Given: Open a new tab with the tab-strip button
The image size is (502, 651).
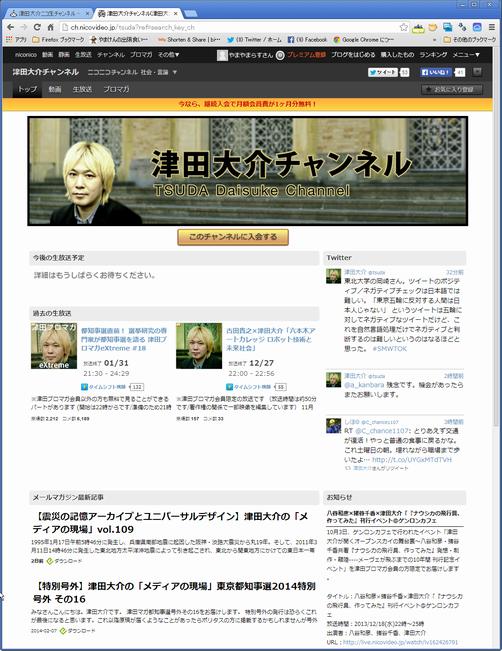Looking at the screenshot, I should 191,14.
